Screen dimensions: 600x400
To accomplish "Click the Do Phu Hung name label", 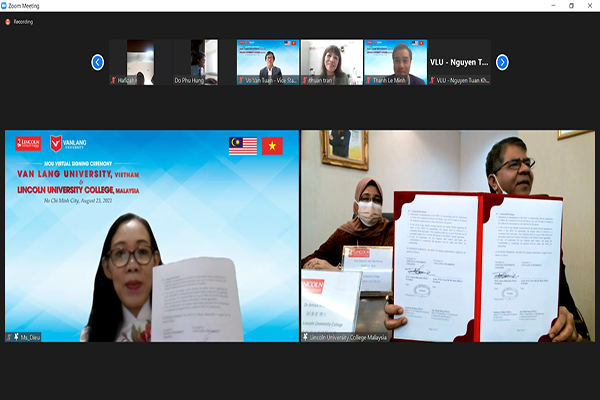I will click(189, 80).
